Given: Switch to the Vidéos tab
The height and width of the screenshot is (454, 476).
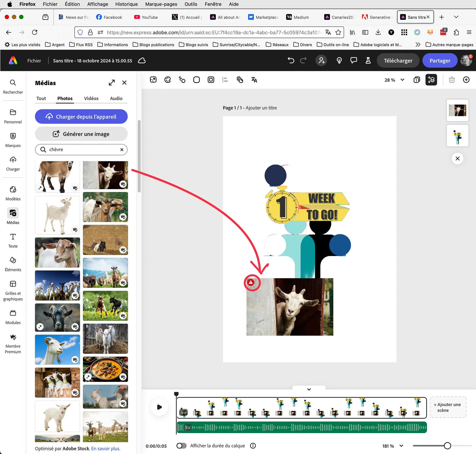Looking at the screenshot, I should (x=91, y=98).
